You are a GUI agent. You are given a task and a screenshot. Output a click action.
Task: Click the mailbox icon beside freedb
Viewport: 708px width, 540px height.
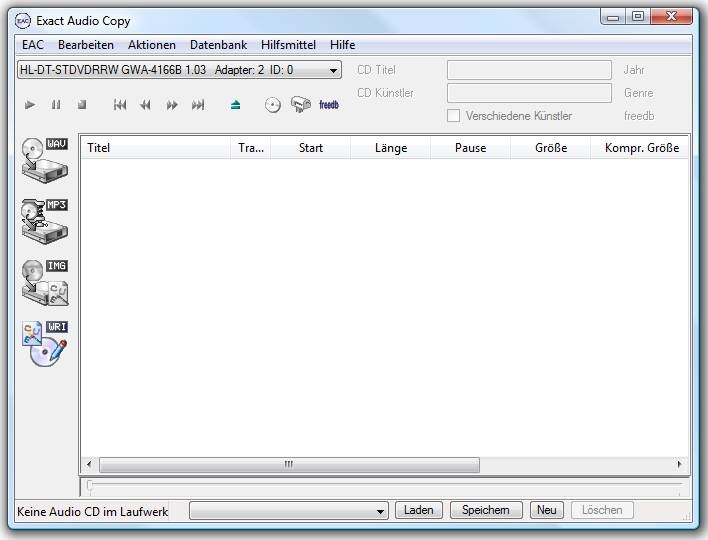[x=301, y=104]
